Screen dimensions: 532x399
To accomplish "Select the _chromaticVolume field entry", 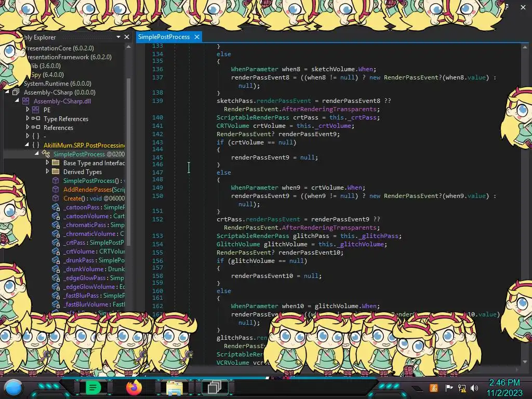I will pyautogui.click(x=94, y=233).
